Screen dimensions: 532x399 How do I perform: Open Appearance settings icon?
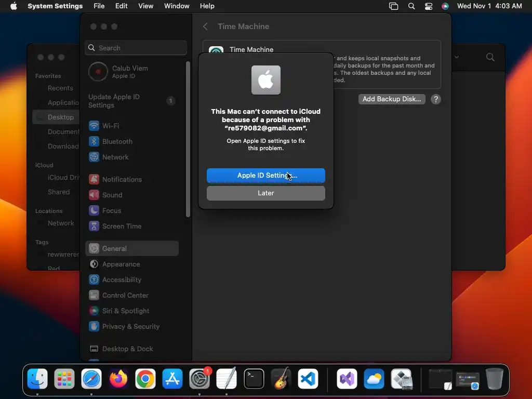point(94,264)
